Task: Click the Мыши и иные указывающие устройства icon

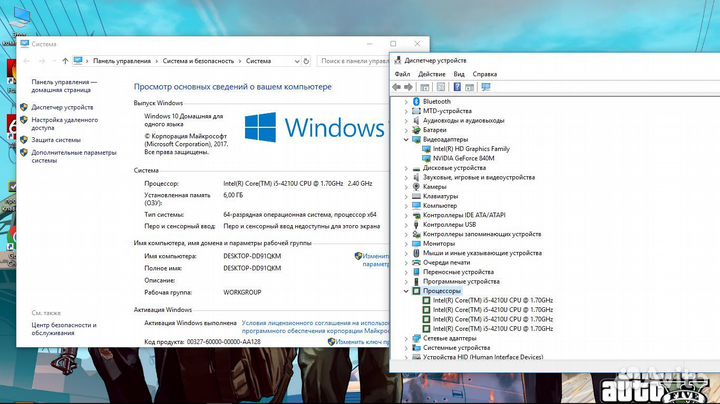Action: pyautogui.click(x=416, y=253)
